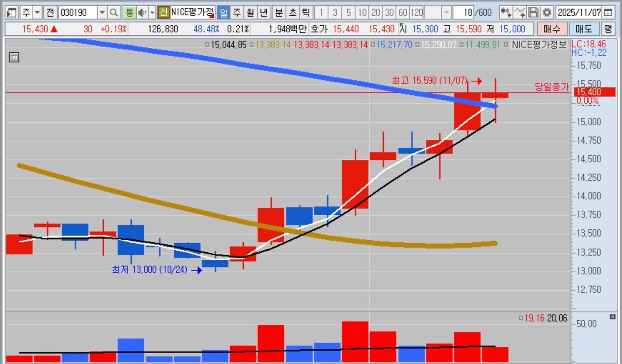622x364 pixels.
Task: Expand the 주 type dropdown arrow
Action: (38, 12)
